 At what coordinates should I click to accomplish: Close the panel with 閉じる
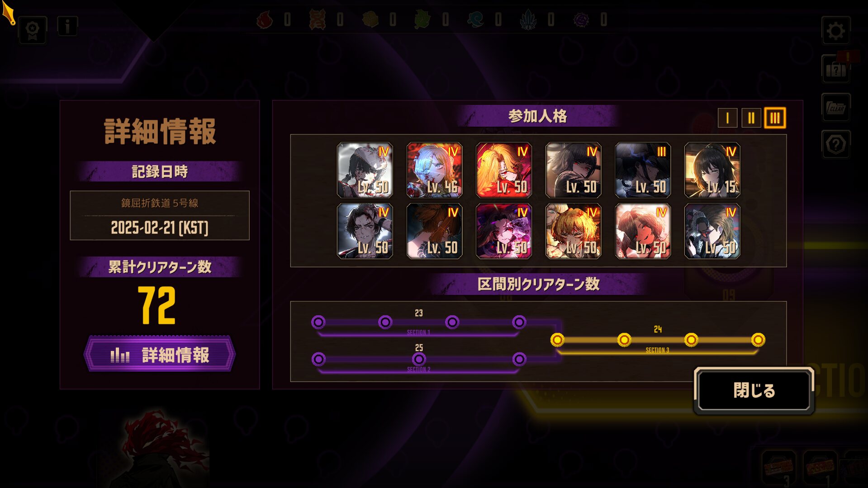(754, 390)
